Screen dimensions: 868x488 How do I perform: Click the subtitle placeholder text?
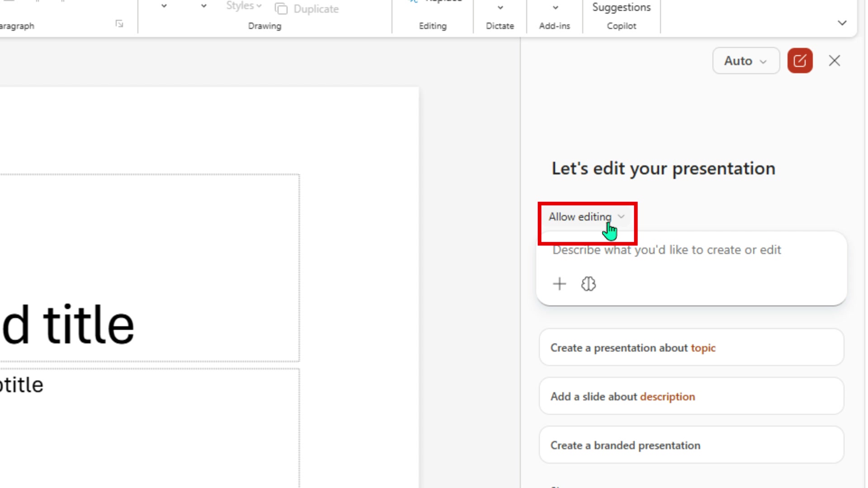[22, 385]
